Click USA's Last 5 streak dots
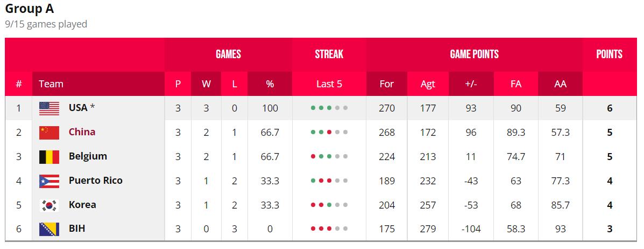 (329, 108)
